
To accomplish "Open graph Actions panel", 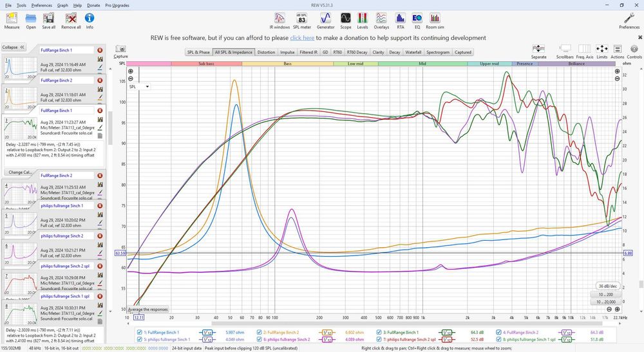I will point(618,51).
